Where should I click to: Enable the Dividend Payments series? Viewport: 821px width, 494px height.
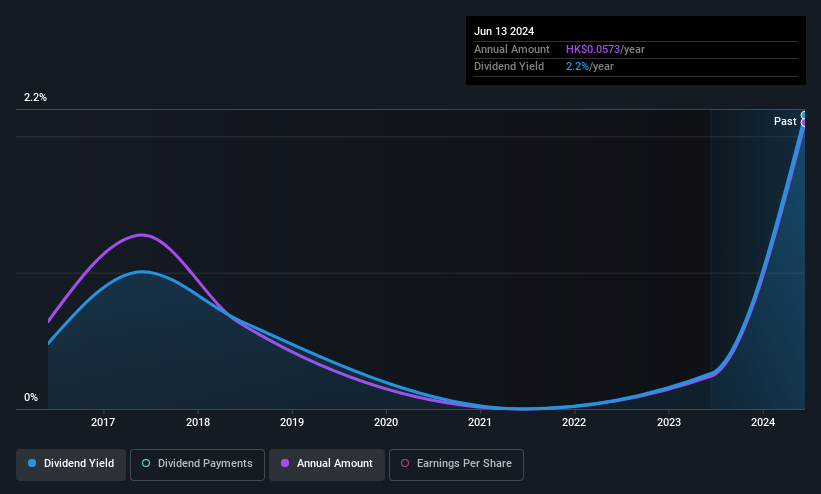pos(197,464)
